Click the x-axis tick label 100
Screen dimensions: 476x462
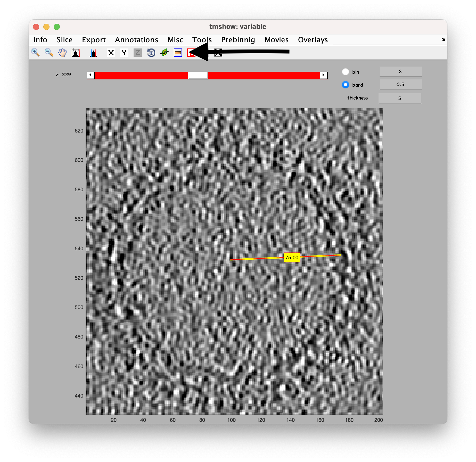231,420
